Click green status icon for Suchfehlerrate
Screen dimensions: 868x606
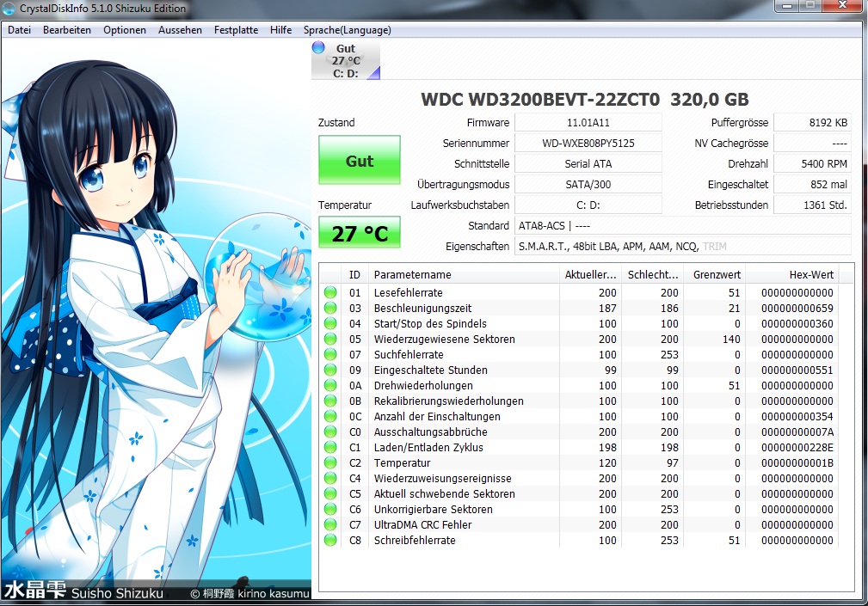(x=330, y=354)
